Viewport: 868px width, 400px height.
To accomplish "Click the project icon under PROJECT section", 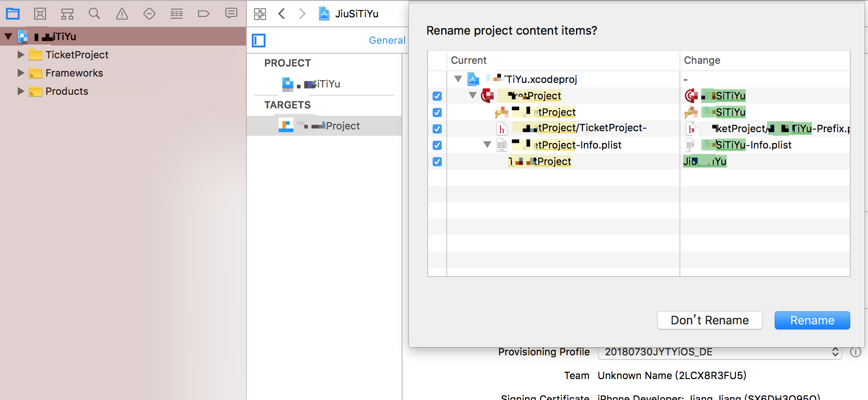I will (288, 84).
